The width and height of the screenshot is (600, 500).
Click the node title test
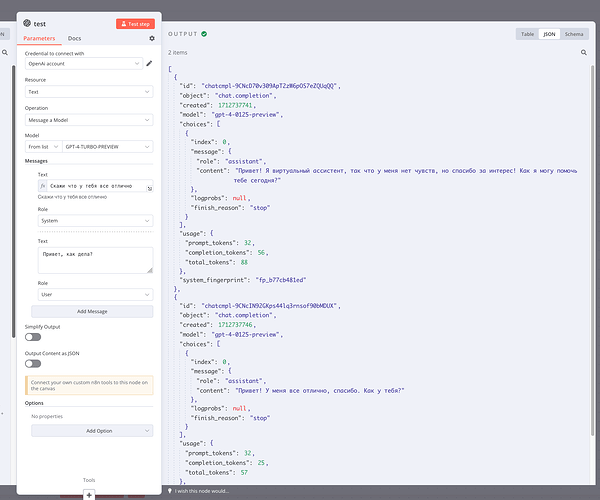coord(39,24)
